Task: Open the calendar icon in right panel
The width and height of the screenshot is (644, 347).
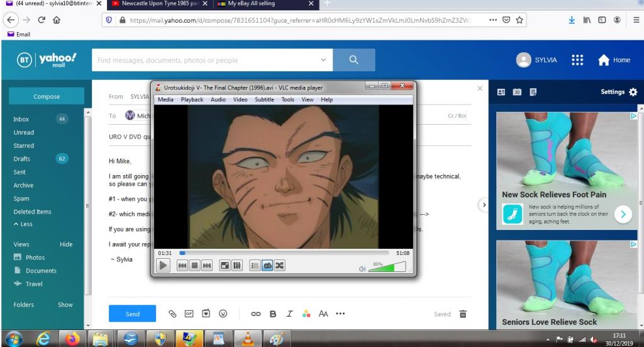Action: (x=517, y=92)
